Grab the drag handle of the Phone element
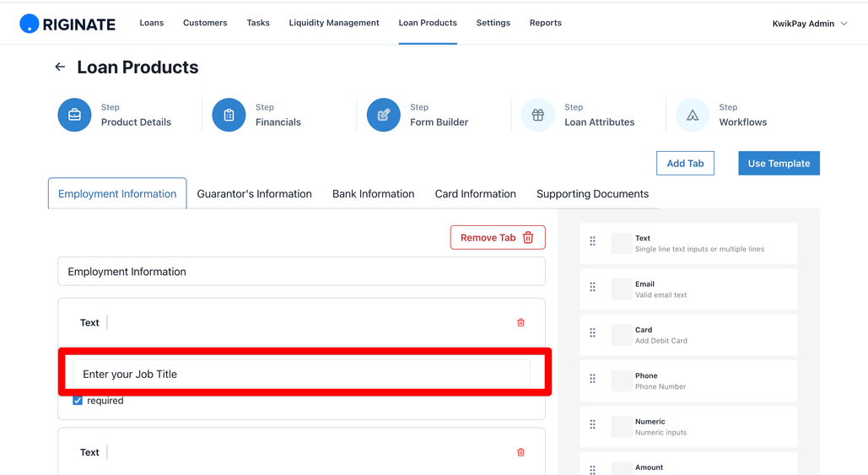This screenshot has height=475, width=868. 592,379
